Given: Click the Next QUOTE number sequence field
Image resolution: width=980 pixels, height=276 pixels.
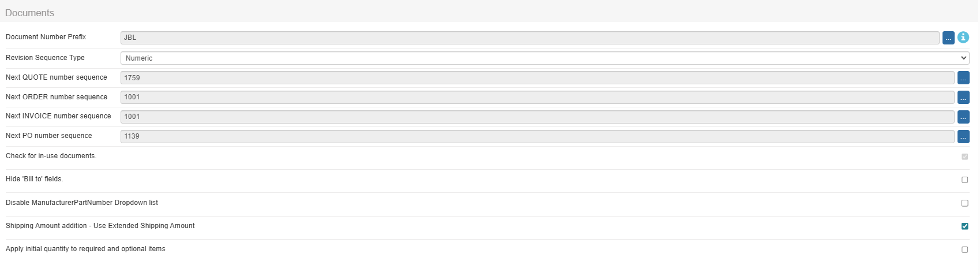Looking at the screenshot, I should (x=537, y=77).
